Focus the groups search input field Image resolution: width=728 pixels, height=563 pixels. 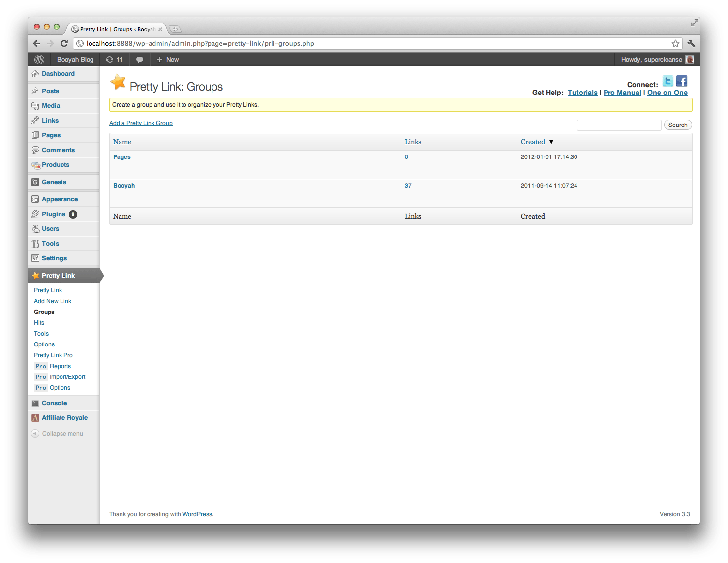tap(619, 125)
